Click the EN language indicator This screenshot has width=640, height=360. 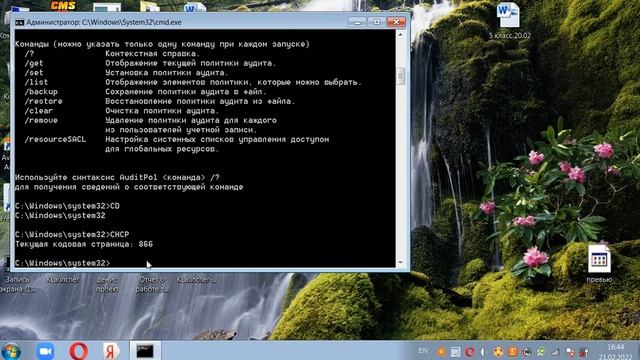(x=423, y=351)
